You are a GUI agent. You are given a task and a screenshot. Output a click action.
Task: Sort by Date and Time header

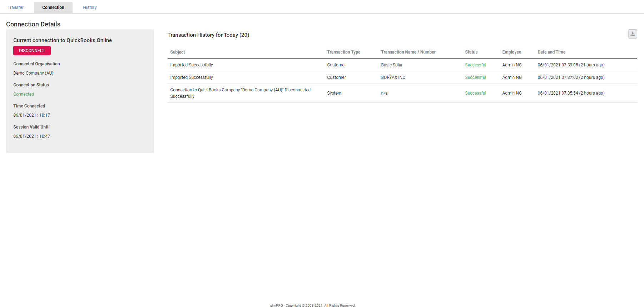coord(551,52)
